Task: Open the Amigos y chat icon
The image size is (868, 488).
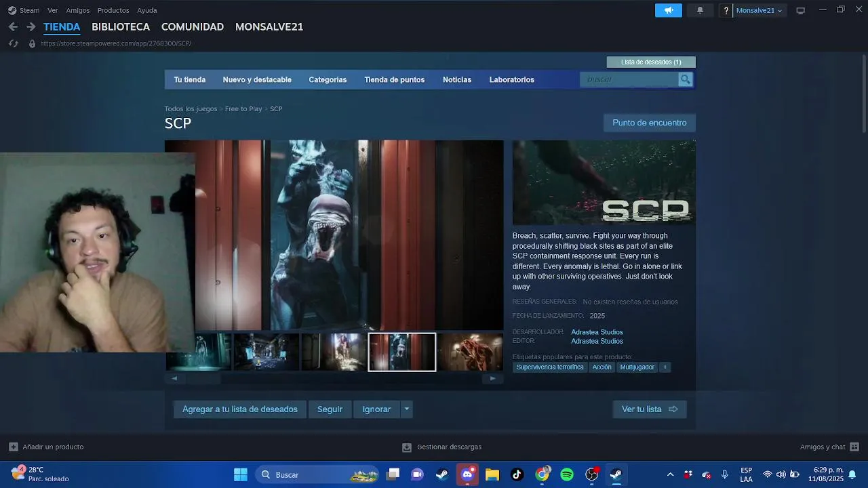Action: coord(854,447)
